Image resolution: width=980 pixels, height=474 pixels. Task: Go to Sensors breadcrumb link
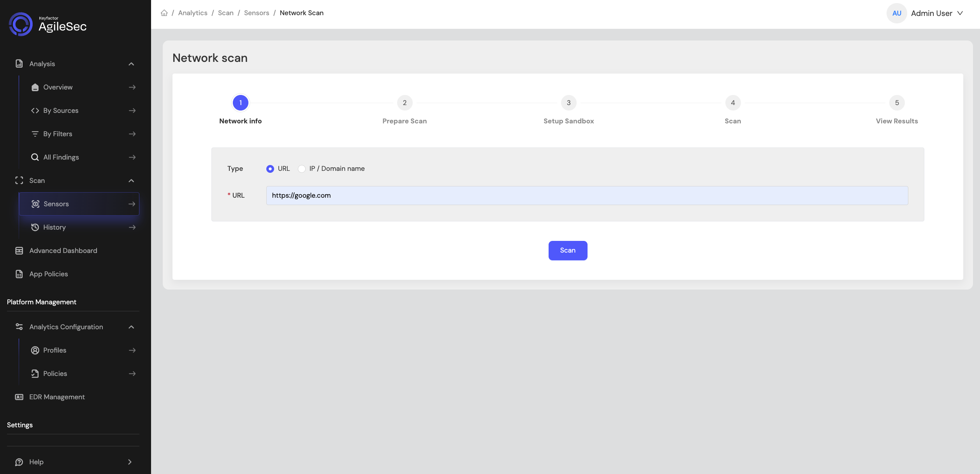(x=257, y=13)
